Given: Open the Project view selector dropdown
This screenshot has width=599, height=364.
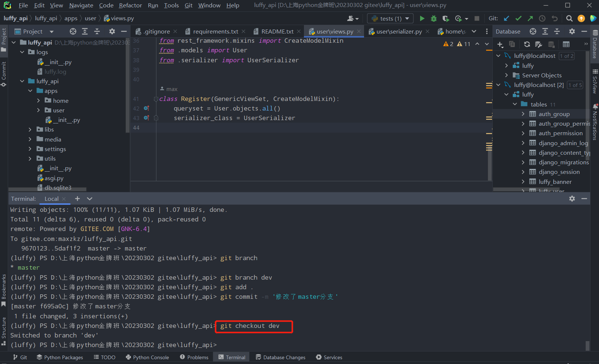Looking at the screenshot, I should pyautogui.click(x=52, y=32).
